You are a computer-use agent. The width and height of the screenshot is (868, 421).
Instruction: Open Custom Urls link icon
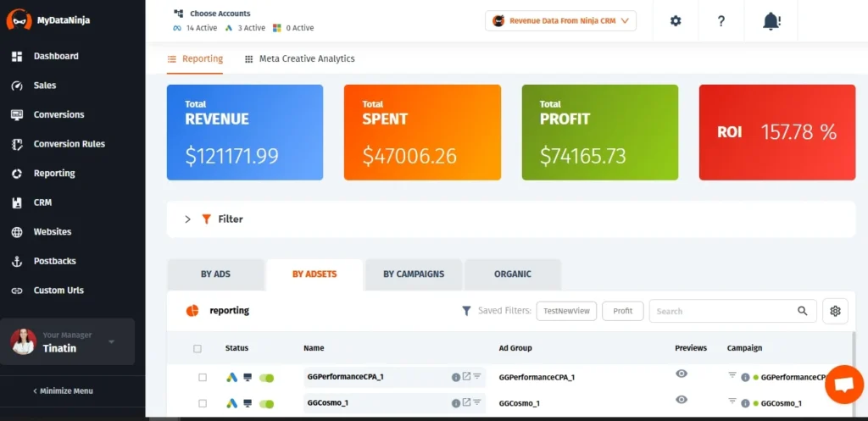pyautogui.click(x=17, y=291)
